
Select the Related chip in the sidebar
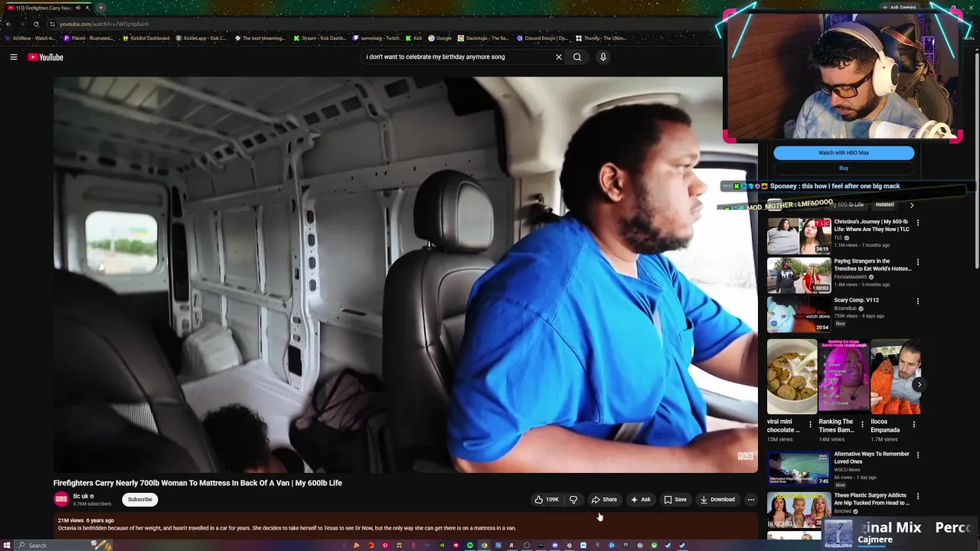point(885,204)
